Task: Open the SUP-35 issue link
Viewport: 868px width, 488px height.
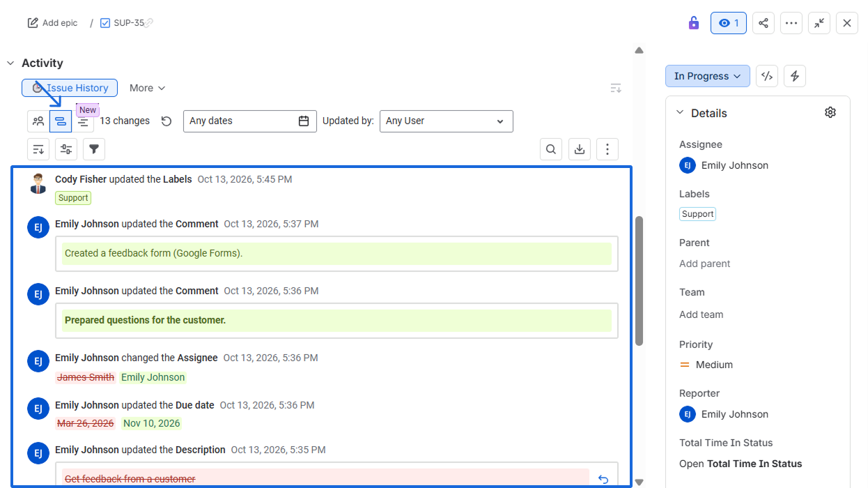Action: (129, 23)
